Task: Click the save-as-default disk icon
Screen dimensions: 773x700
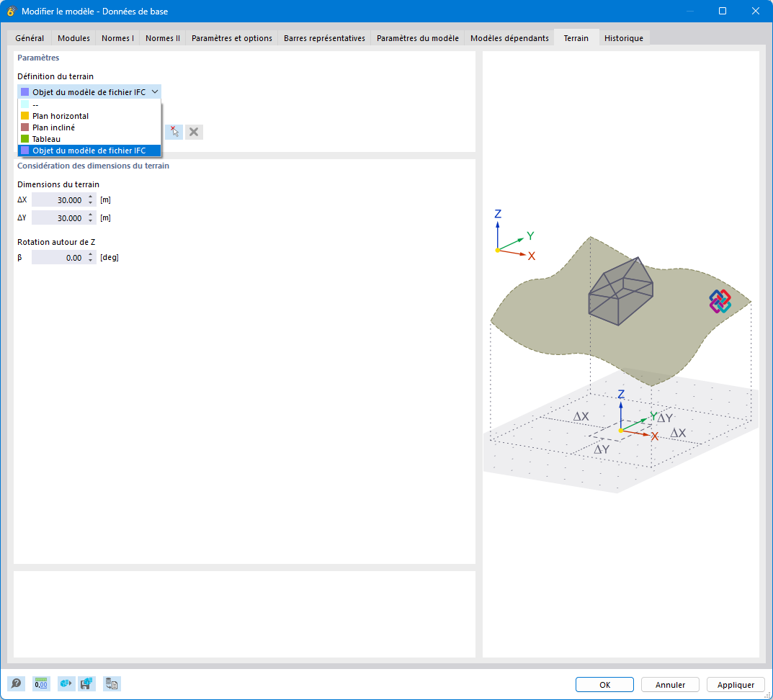Action: 86,683
